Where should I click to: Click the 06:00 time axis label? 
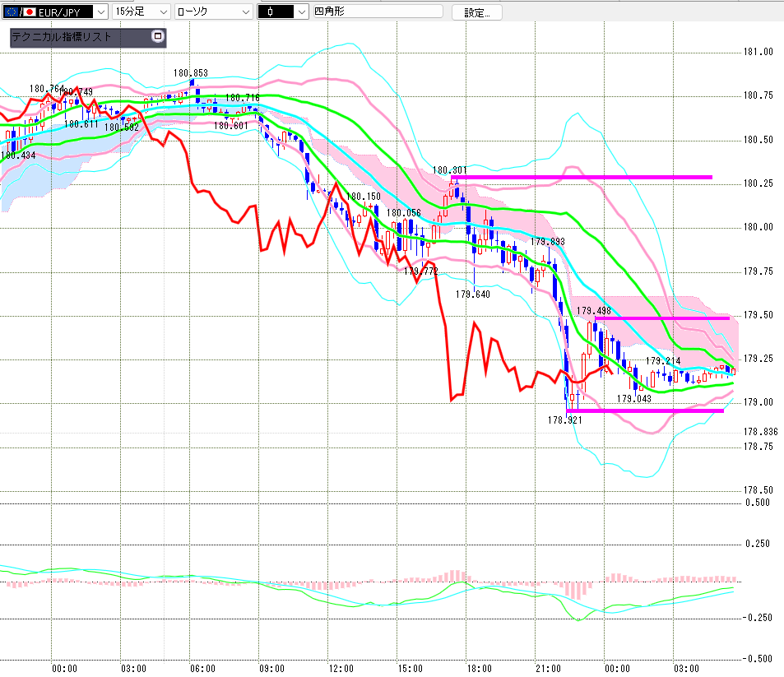point(203,669)
